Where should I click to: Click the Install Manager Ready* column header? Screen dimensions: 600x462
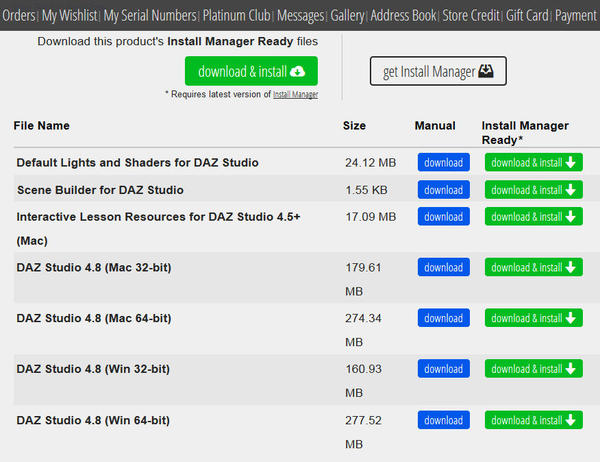click(x=525, y=132)
